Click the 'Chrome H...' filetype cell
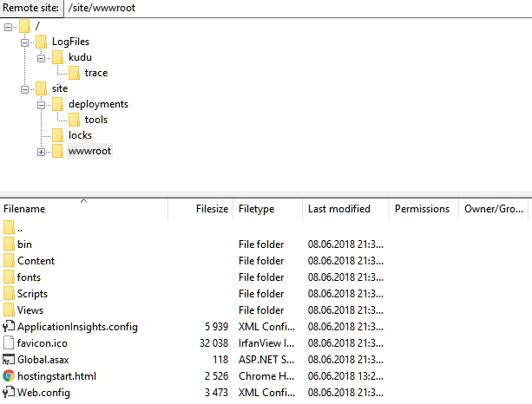The width and height of the screenshot is (532, 404). point(266,376)
